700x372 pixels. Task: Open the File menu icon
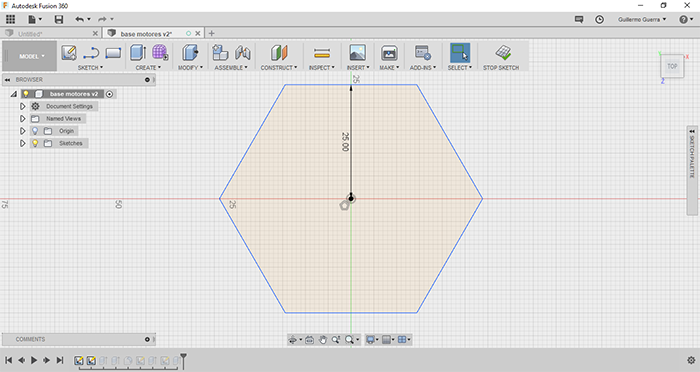point(34,19)
